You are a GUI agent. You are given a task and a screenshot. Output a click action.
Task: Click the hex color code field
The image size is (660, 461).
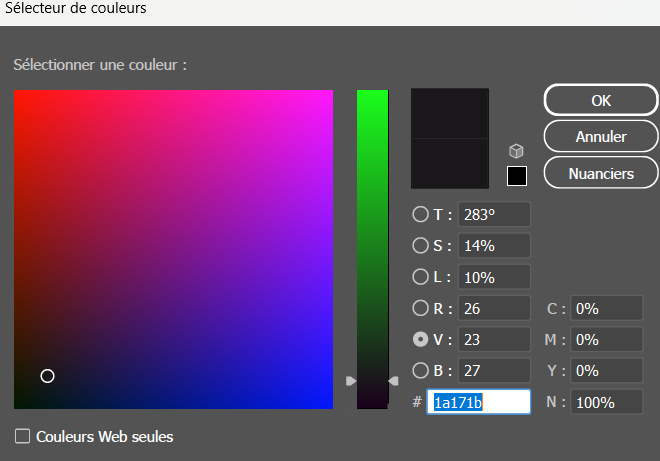click(478, 402)
